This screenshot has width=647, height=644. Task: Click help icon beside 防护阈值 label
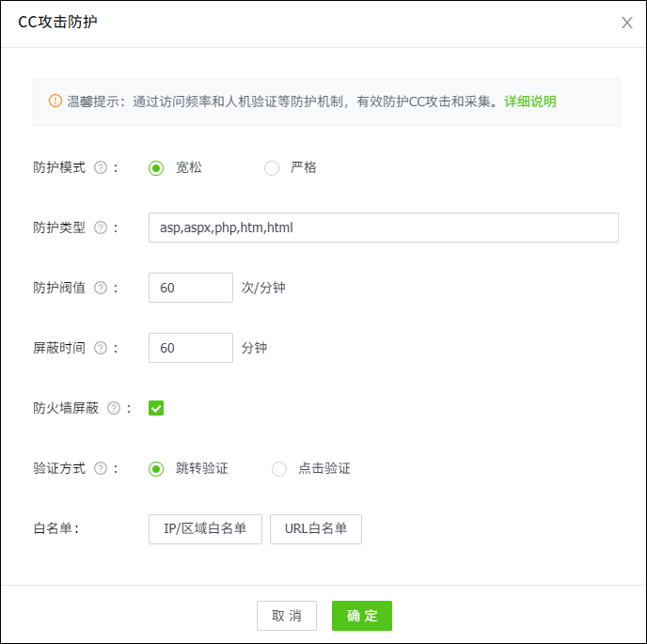tap(101, 288)
